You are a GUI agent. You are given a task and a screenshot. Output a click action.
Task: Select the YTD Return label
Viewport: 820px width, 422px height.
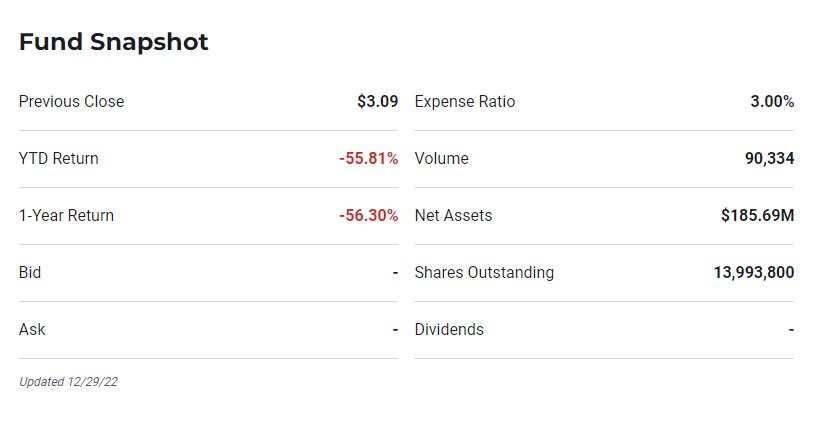click(x=59, y=158)
